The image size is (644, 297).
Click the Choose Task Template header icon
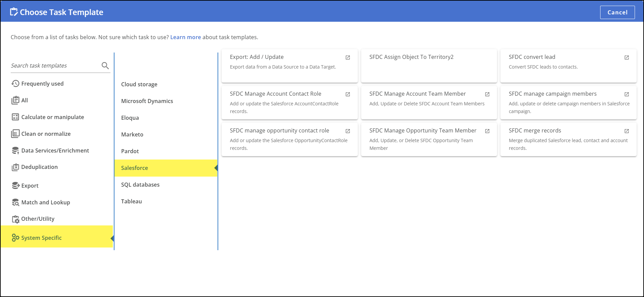14,12
